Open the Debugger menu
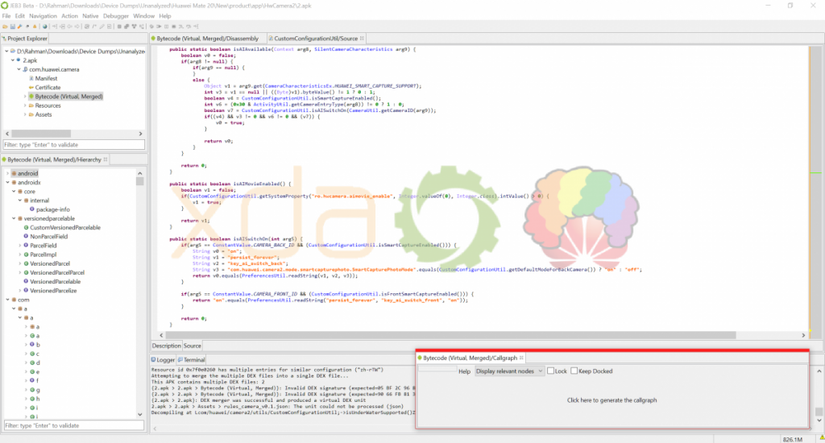 point(116,16)
